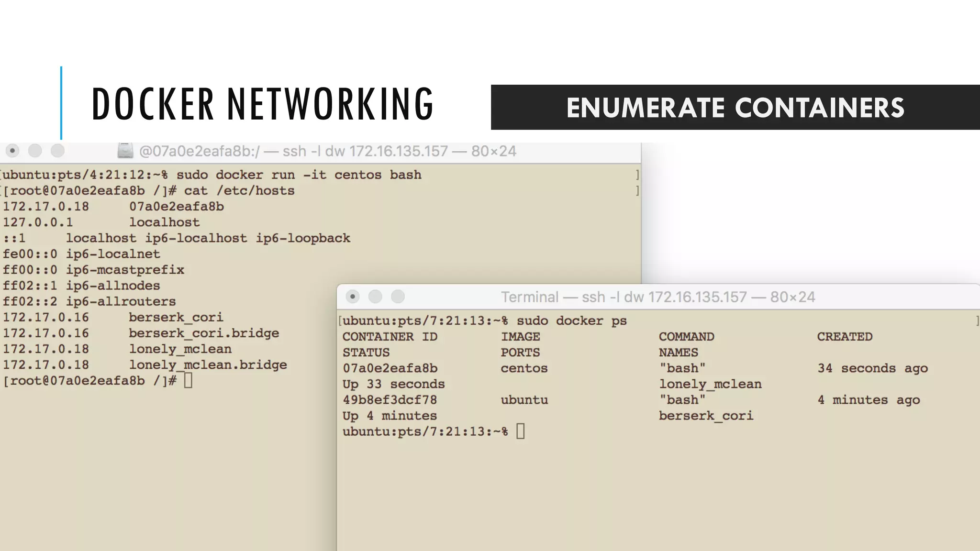Click the '::1 localhost ip6-localhost ip6-loopback' line
Viewport: 980px width, 551px height.
(177, 238)
